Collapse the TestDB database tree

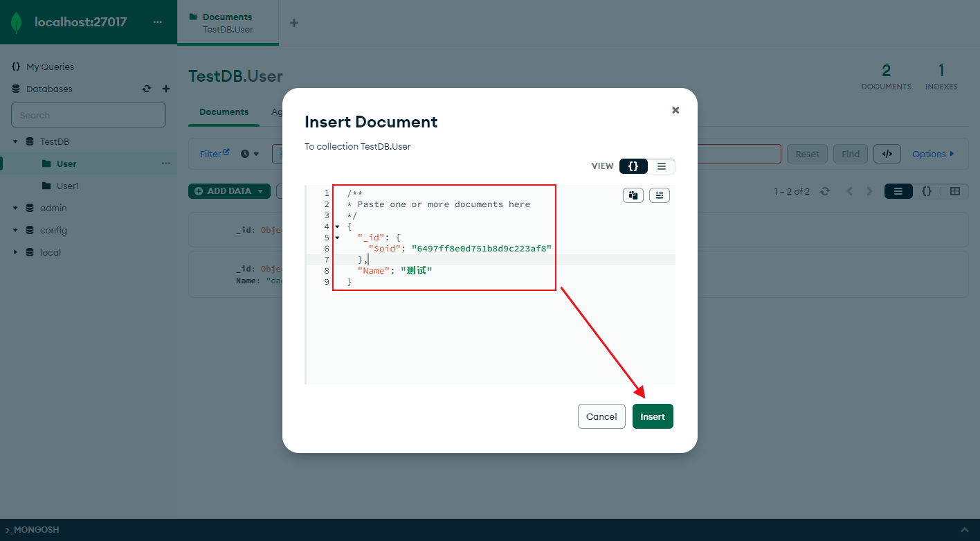15,141
